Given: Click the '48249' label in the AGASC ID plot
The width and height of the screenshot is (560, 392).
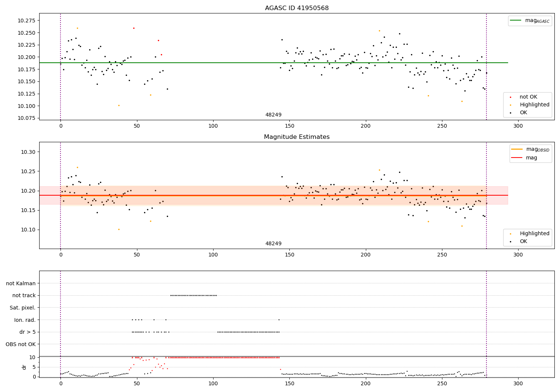Looking at the screenshot, I should tap(273, 115).
